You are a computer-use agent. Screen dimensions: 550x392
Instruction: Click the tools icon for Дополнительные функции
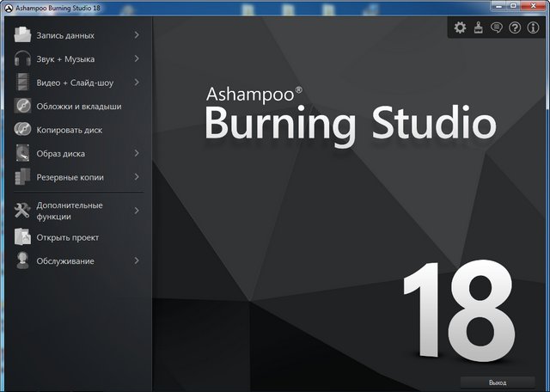tap(22, 211)
